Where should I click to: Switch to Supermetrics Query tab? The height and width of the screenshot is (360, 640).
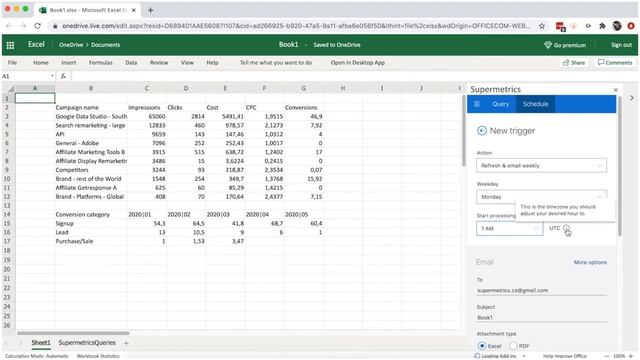point(500,104)
